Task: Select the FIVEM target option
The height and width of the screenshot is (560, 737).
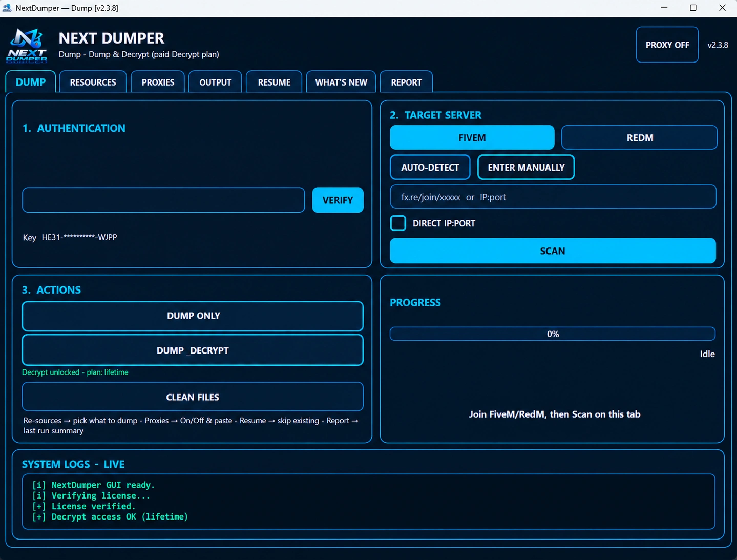Action: click(x=472, y=137)
